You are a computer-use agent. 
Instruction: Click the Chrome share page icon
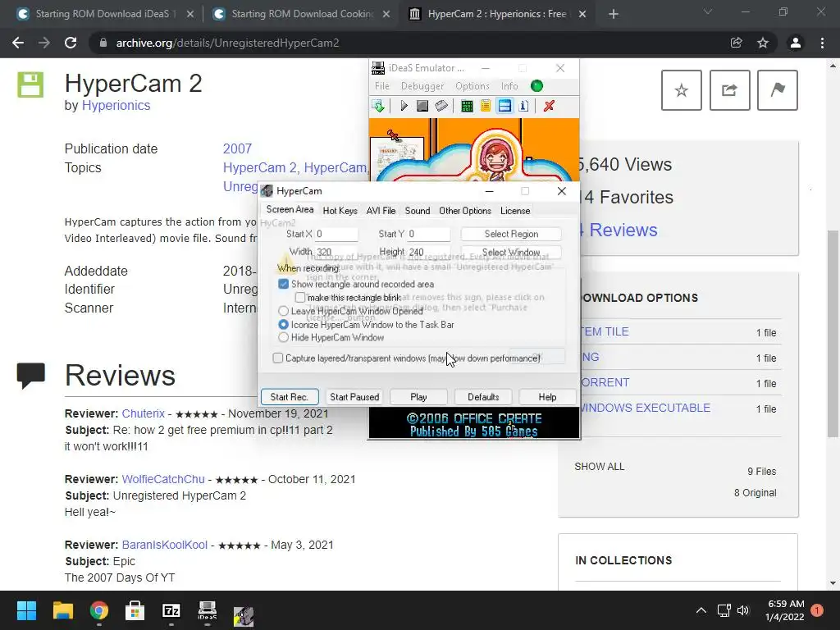pos(736,43)
